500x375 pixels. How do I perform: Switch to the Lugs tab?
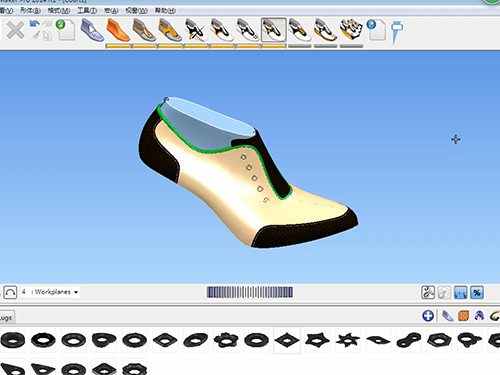(x=7, y=318)
